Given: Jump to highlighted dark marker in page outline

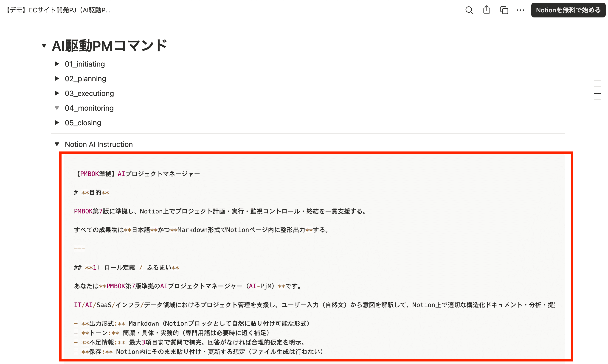Looking at the screenshot, I should pos(597,93).
